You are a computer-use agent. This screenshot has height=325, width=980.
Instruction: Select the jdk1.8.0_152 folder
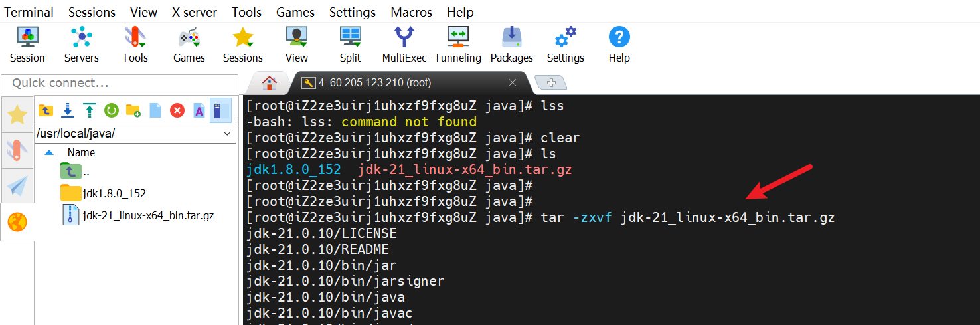103,193
